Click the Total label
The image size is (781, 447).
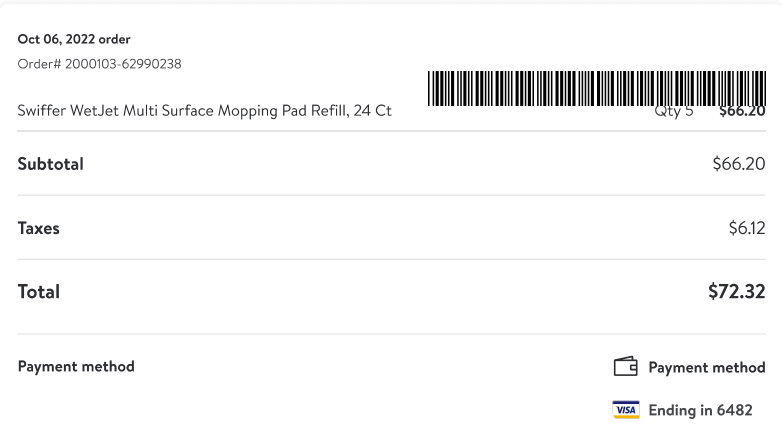click(x=38, y=292)
